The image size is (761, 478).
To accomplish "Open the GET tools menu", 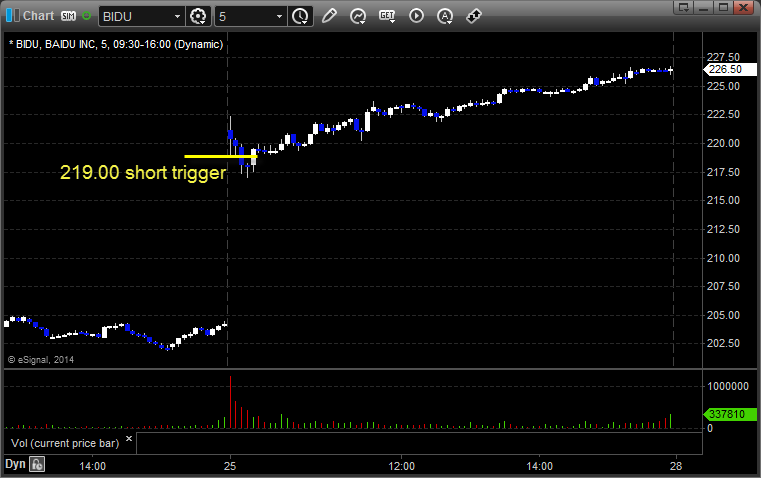I will [x=387, y=16].
